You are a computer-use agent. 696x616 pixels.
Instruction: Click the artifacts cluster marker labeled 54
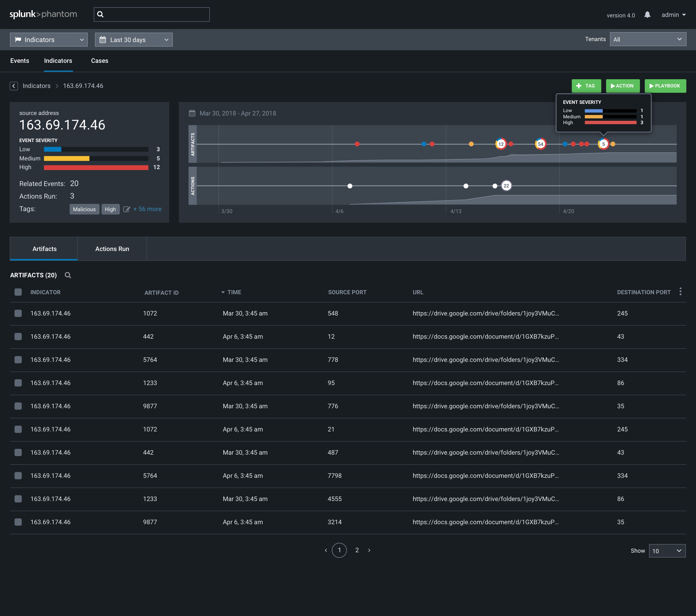[540, 144]
